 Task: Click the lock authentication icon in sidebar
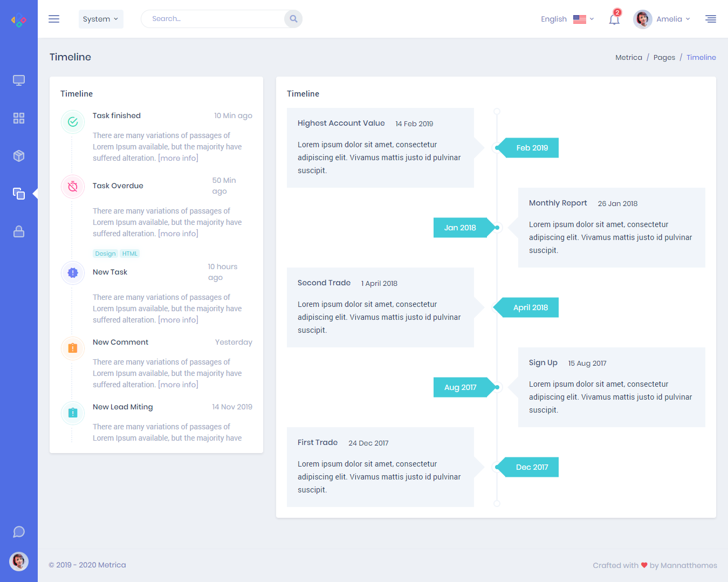click(19, 231)
